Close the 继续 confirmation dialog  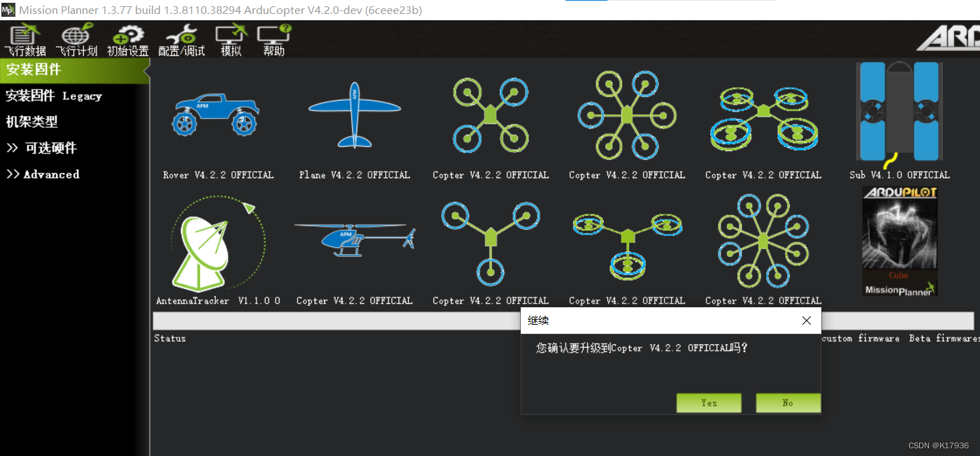point(806,321)
